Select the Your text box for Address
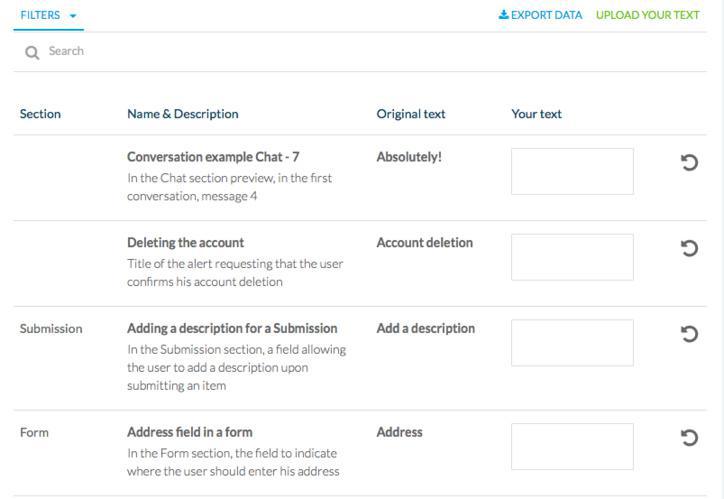 coord(572,446)
